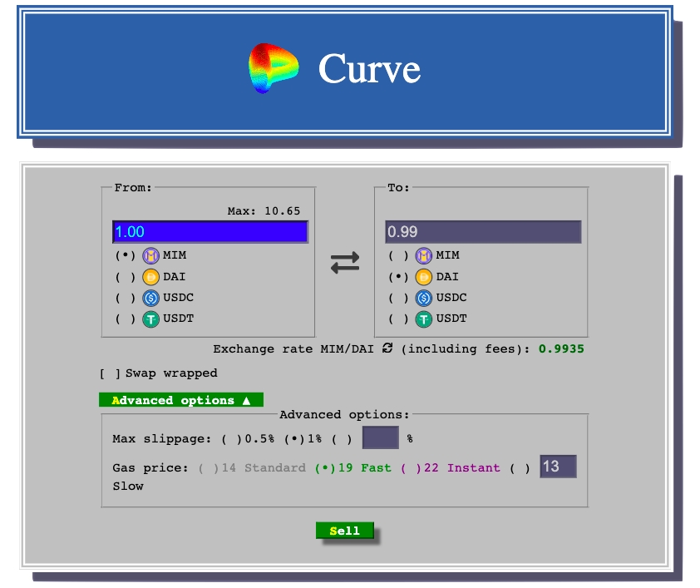The width and height of the screenshot is (700, 588).
Task: Click the Curve title text
Action: click(x=369, y=69)
